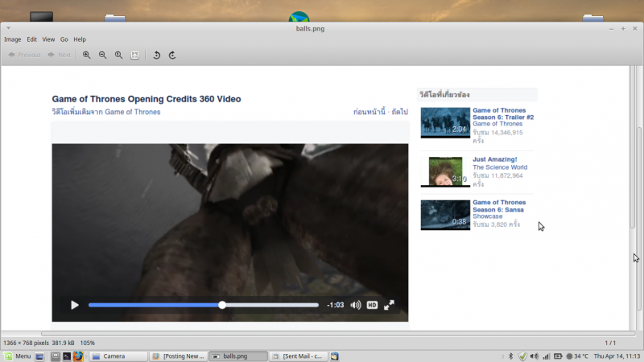
Task: Click the horizontal scrollbar of the image viewer
Action: (336, 334)
